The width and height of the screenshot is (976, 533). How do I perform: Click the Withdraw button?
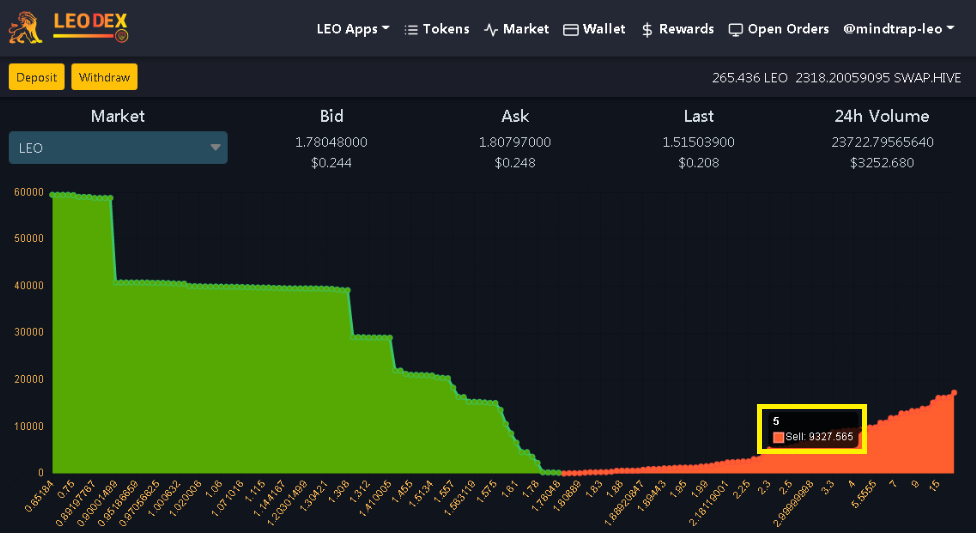pos(105,77)
